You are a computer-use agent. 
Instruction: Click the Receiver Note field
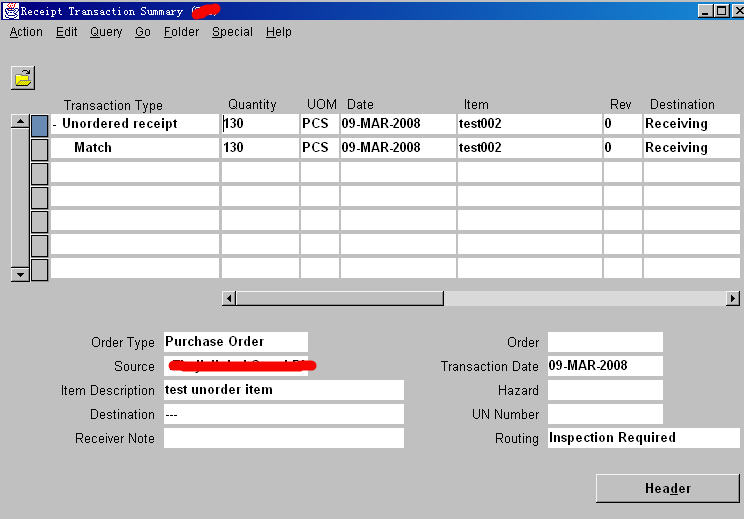click(x=284, y=438)
